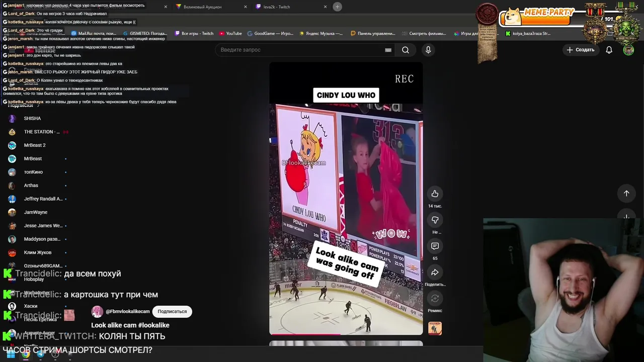
Task: Start voice search with microphone icon
Action: click(x=428, y=50)
